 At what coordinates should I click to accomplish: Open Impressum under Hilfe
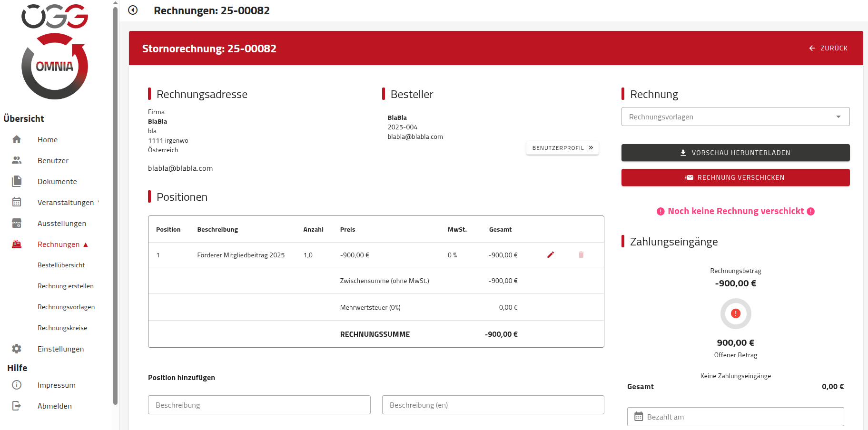coord(56,385)
